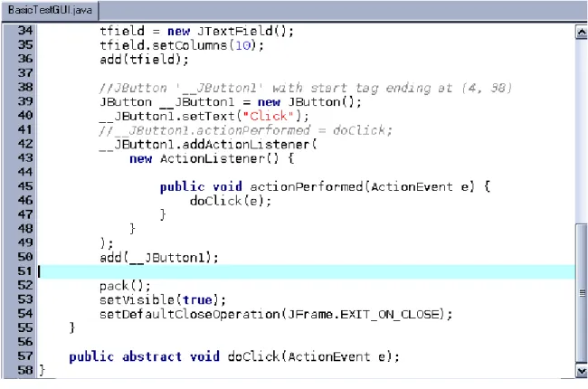Click on add(tfield); line

click(x=144, y=60)
